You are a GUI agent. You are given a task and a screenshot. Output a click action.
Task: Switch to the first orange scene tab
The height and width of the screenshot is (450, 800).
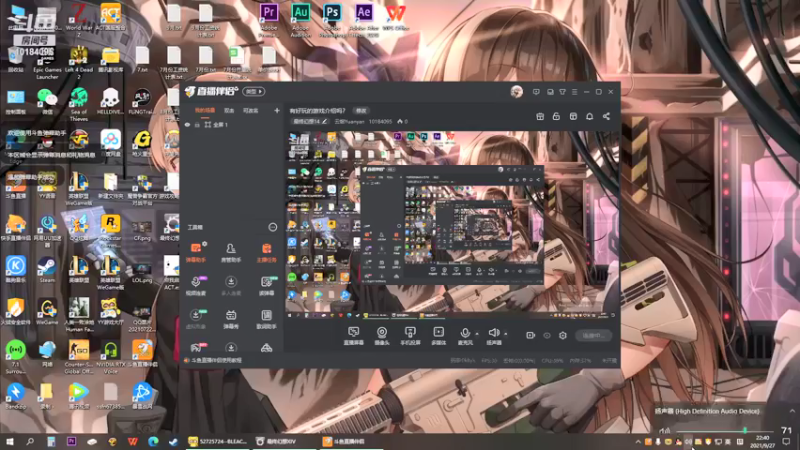[205, 111]
